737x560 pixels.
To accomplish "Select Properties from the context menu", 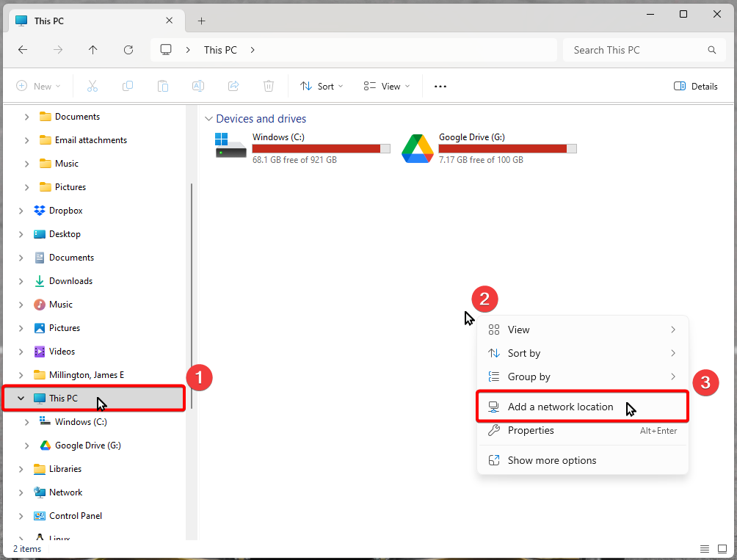I will 531,430.
